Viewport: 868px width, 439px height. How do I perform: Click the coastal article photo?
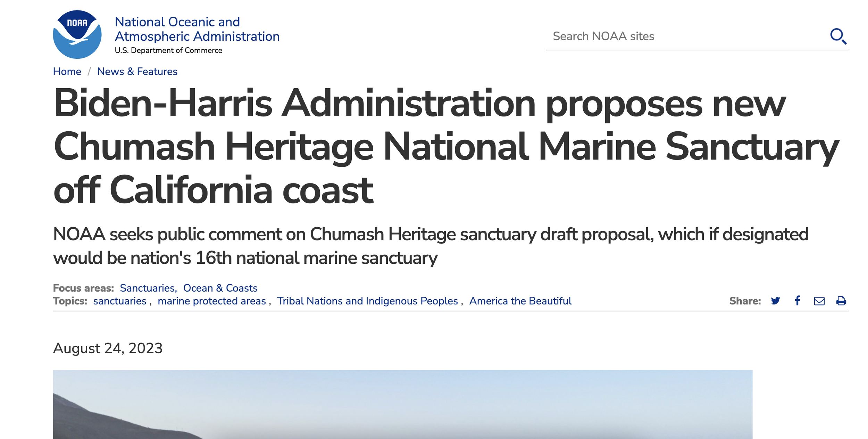(x=402, y=404)
